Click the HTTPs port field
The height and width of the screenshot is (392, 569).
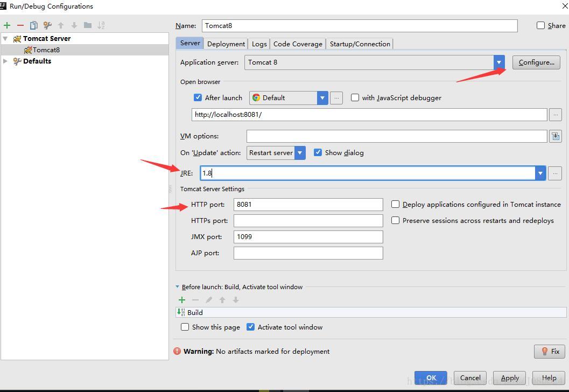click(308, 221)
